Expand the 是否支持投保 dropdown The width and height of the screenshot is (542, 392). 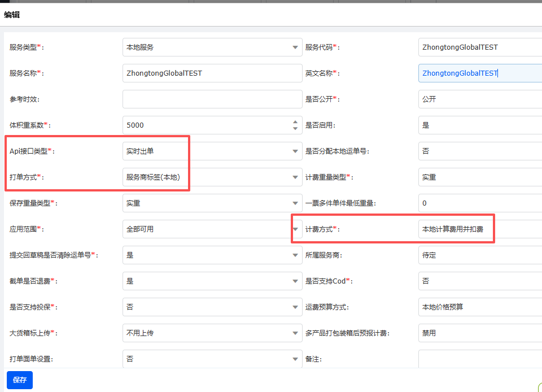point(295,307)
